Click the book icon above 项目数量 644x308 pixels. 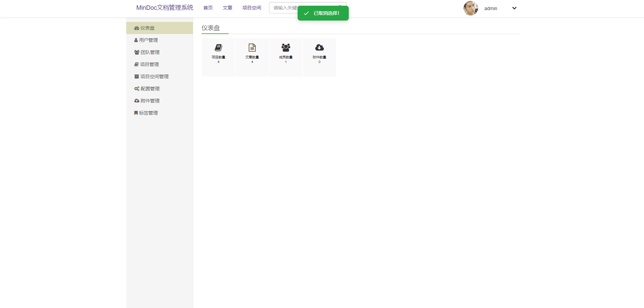218,48
